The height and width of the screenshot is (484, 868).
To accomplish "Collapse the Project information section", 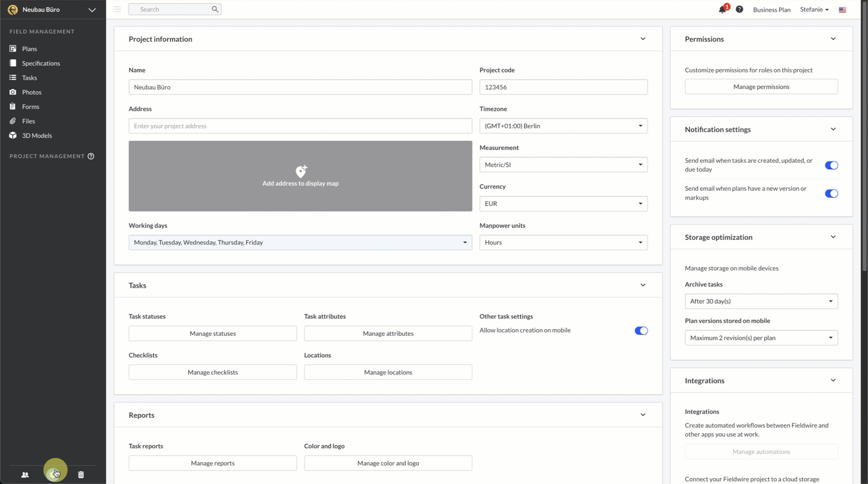I will pyautogui.click(x=643, y=39).
